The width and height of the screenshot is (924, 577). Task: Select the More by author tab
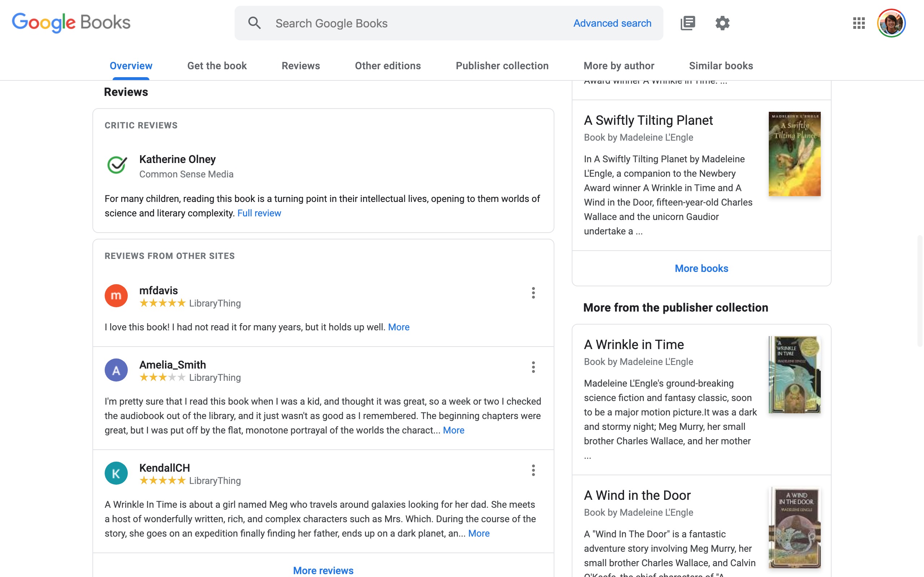pyautogui.click(x=619, y=66)
